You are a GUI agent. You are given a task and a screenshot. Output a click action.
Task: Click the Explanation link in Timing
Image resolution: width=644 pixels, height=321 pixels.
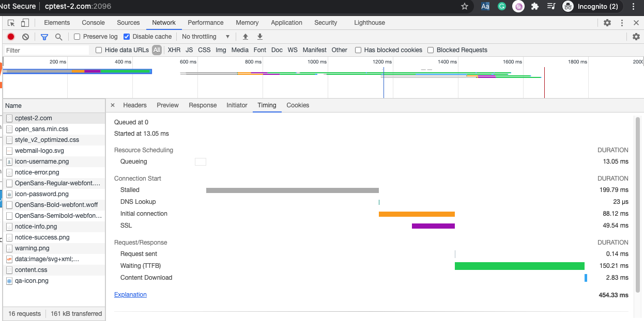click(130, 294)
